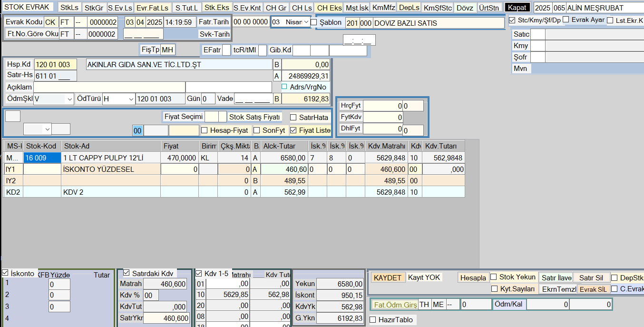Toggle the Kdv 1-5 checkbox
Screen dimensions: 644x327
pyautogui.click(x=199, y=273)
